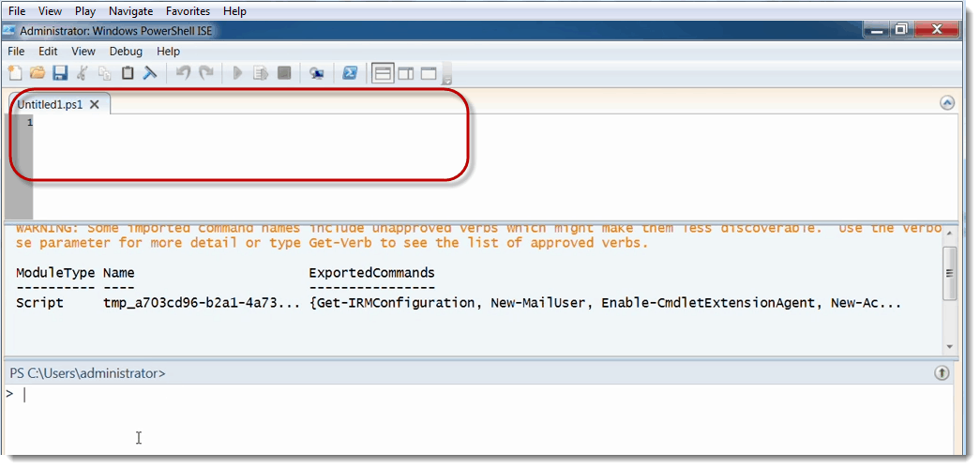Click 'ModuleType' column header
The height and width of the screenshot is (469, 980).
(55, 273)
